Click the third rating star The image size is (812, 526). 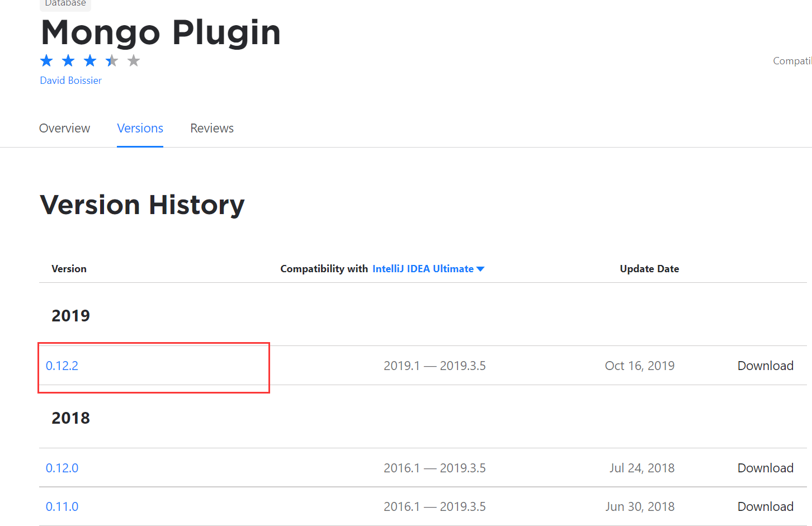89,60
